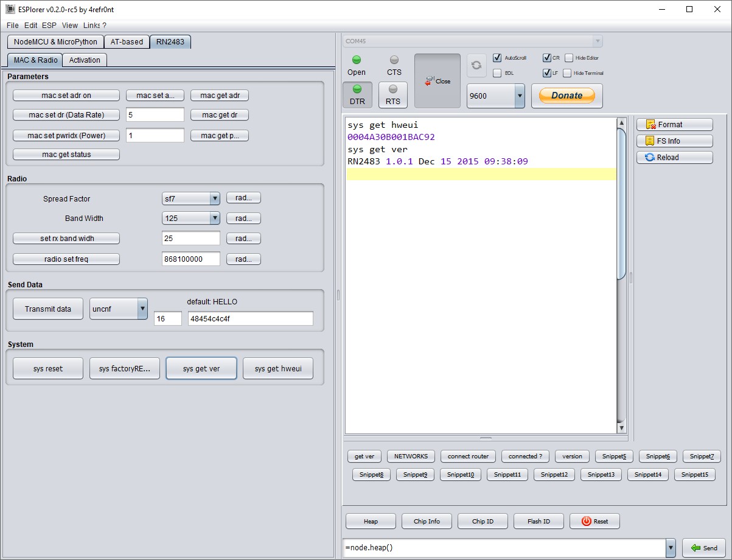This screenshot has width=732, height=560.
Task: Toggle the RTS line button
Action: 393,95
